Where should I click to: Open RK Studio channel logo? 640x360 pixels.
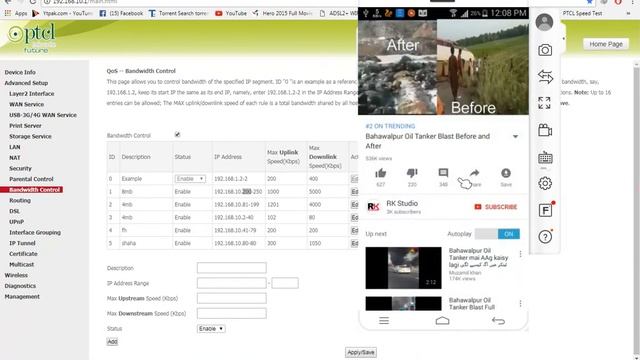[x=373, y=207]
